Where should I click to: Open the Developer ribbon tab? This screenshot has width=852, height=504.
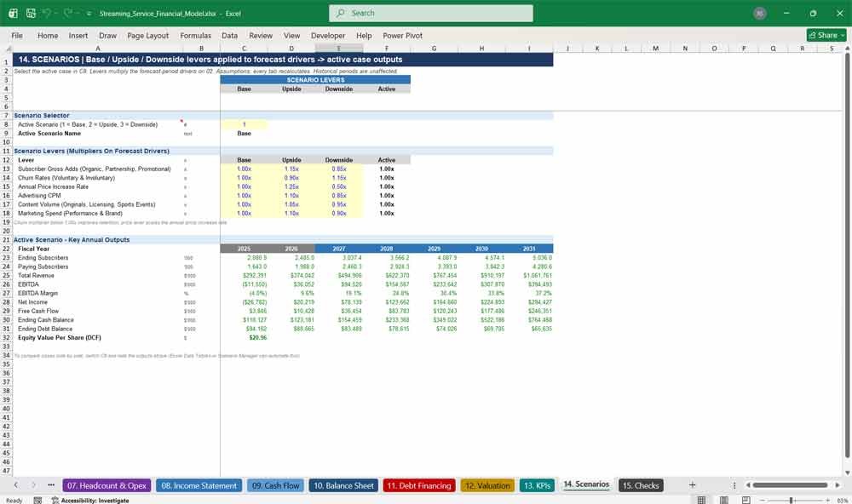(x=328, y=35)
